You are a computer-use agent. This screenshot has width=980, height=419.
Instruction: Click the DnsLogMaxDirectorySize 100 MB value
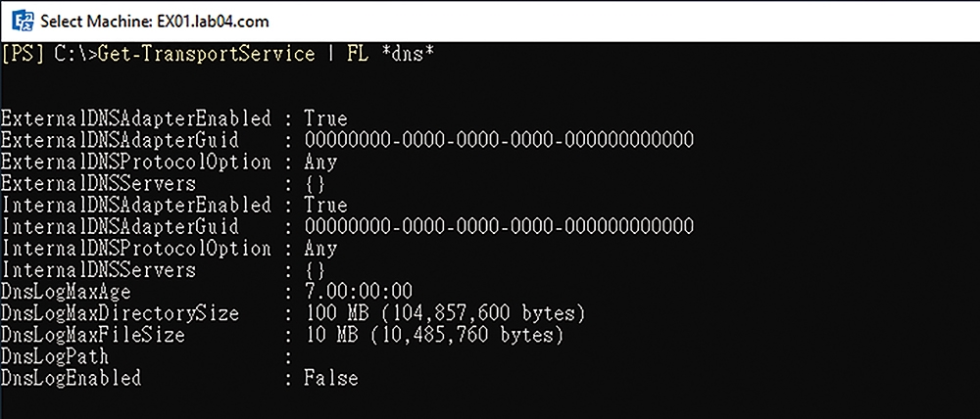tap(444, 313)
